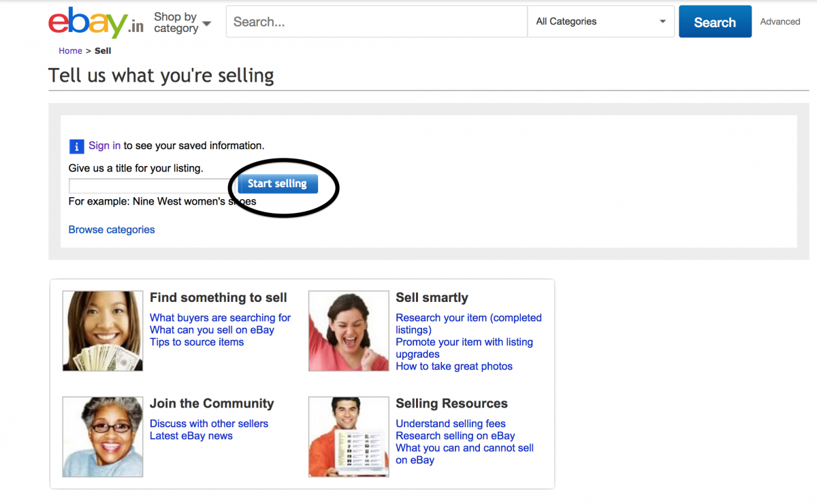The height and width of the screenshot is (504, 817).
Task: Click the Join the Community heading
Action: [212, 403]
